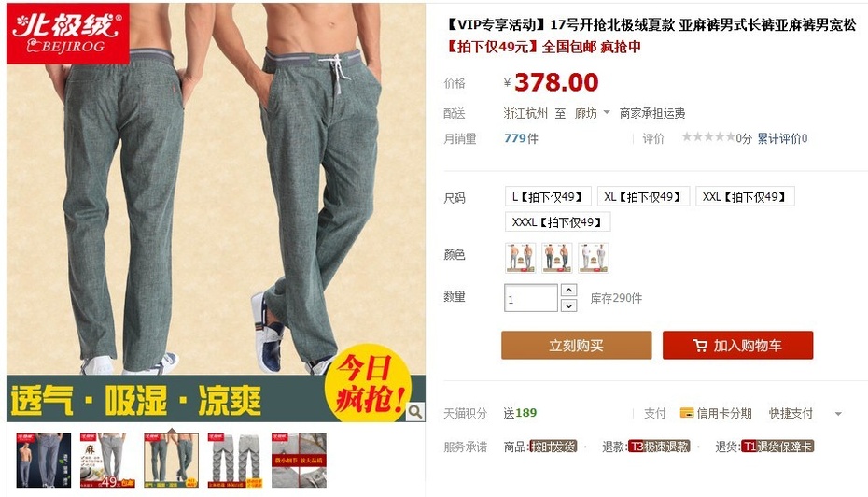Viewport: 868px width, 497px height.
Task: Click the magnifier zoom icon on product image
Action: [x=414, y=411]
